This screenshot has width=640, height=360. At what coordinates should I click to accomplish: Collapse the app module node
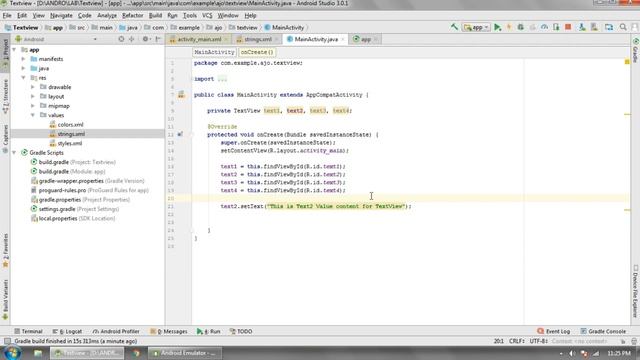click(x=15, y=49)
